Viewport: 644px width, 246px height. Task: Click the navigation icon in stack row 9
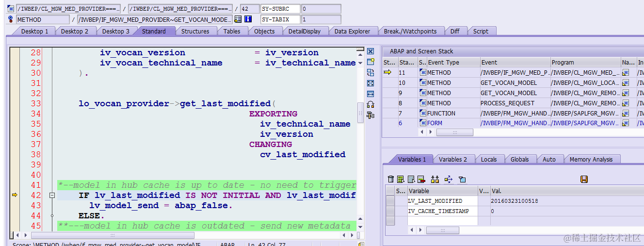tap(626, 93)
